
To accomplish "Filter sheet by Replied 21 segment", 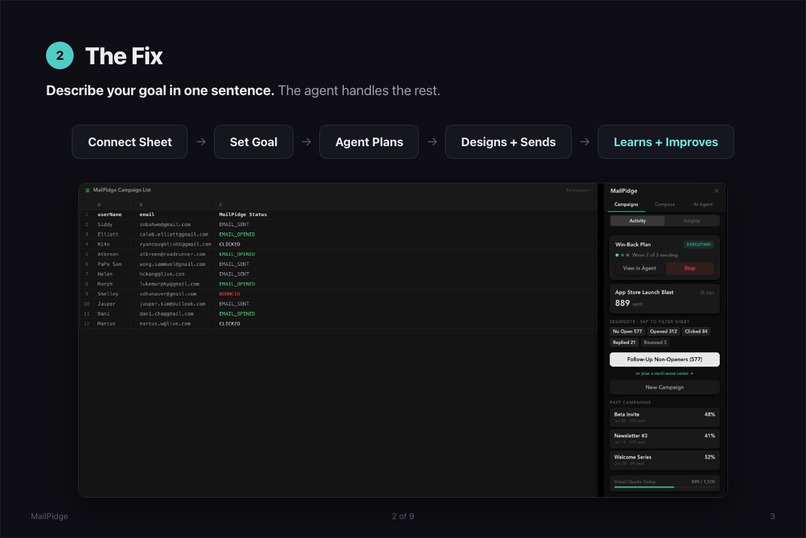I will (x=624, y=342).
